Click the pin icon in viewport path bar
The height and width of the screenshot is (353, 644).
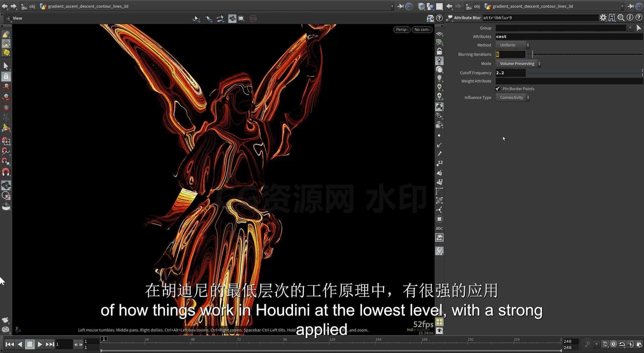pos(400,6)
